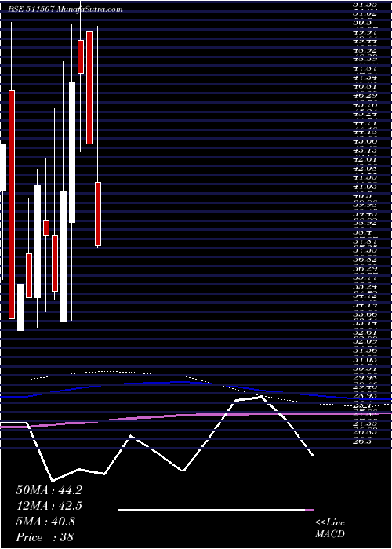Screen dimensions: 392x549
Task: Click the 38.4 price axis label
Action: (x=361, y=232)
